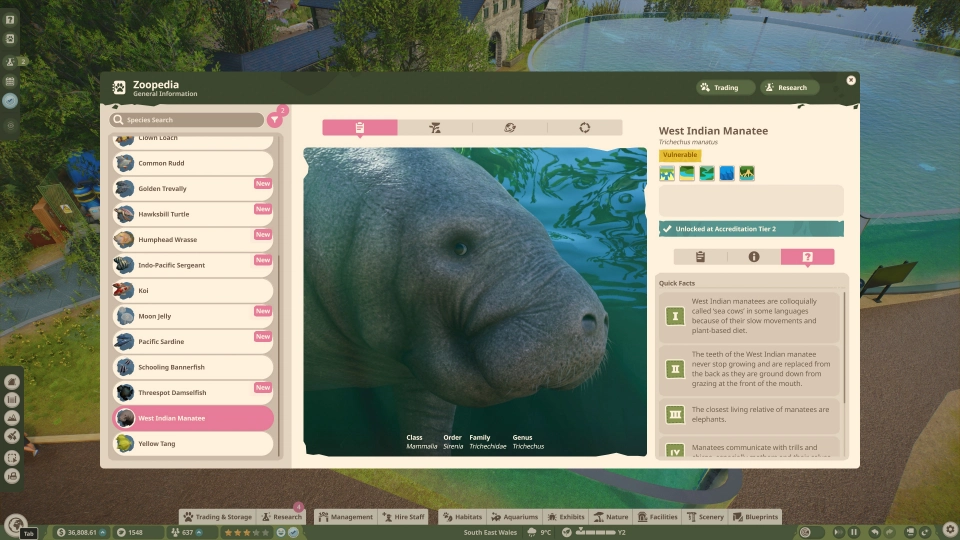
Task: Open game settings gear icon
Action: [x=950, y=528]
